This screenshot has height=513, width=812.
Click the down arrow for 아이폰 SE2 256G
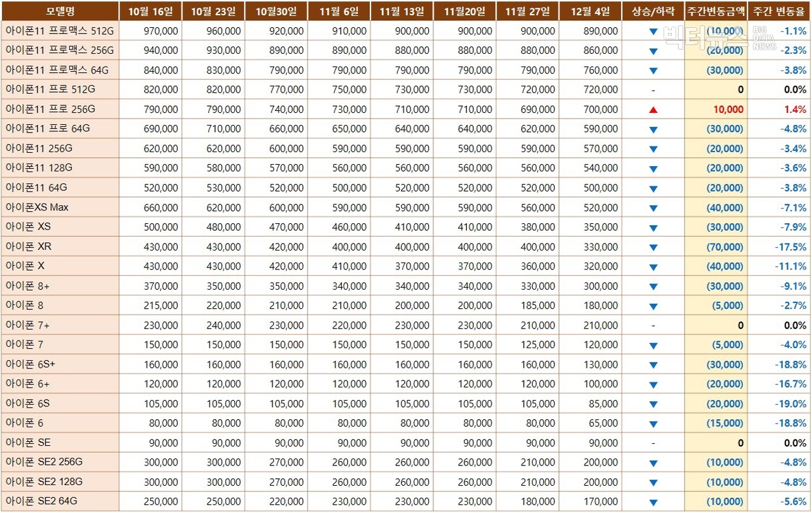click(x=653, y=464)
